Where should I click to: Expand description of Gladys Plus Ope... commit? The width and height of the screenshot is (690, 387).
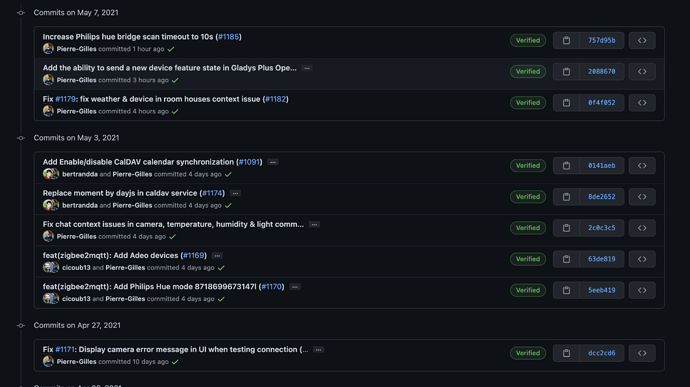tap(307, 68)
